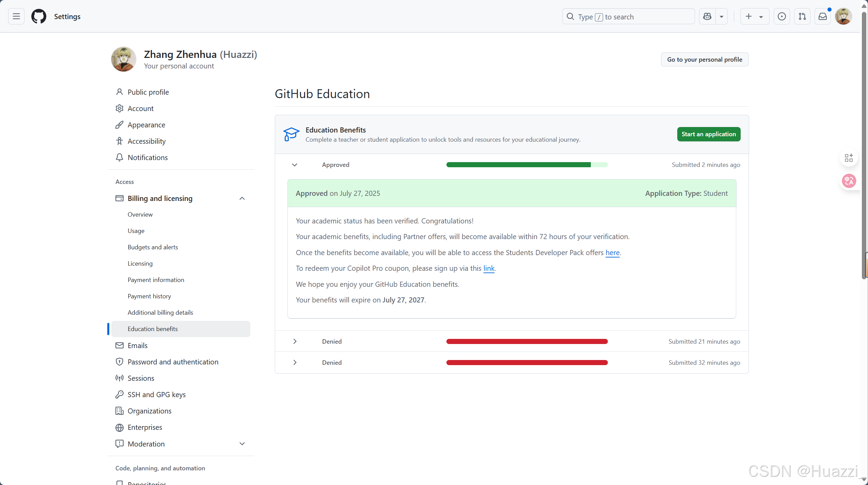This screenshot has width=868, height=485.
Task: Open Copilot Pro coupon 'link'
Action: tap(489, 268)
